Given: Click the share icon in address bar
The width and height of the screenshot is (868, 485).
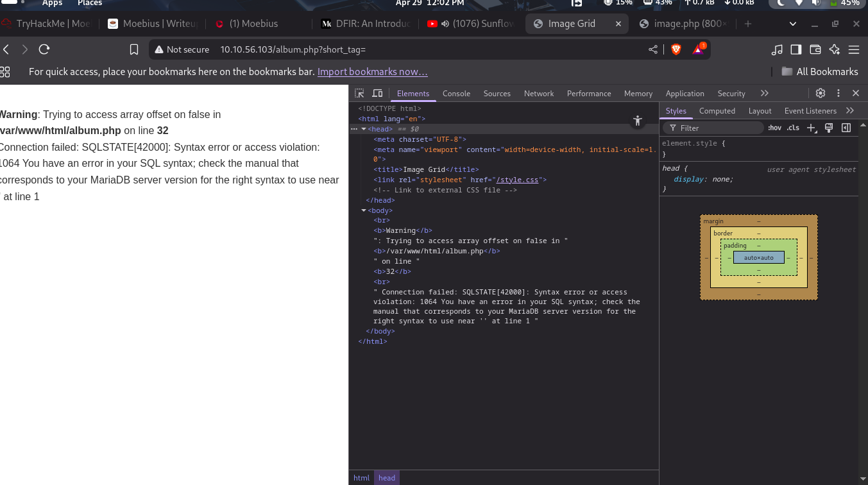Looking at the screenshot, I should coord(652,49).
